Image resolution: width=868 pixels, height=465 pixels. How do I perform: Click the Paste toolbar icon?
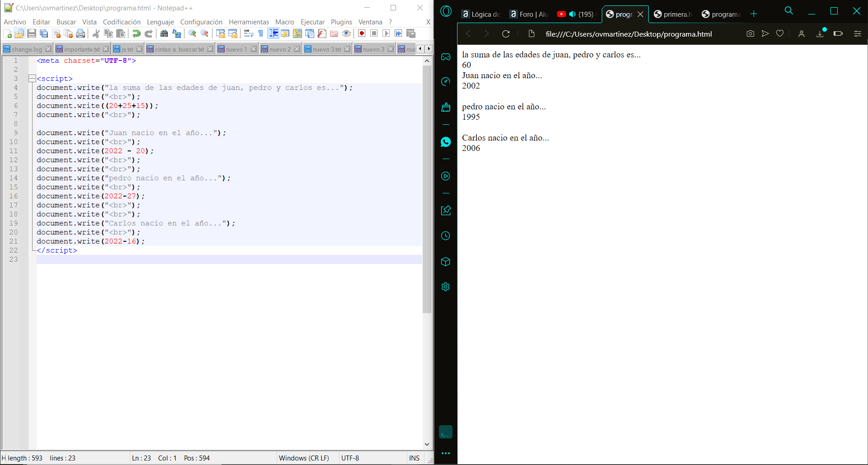pos(121,33)
